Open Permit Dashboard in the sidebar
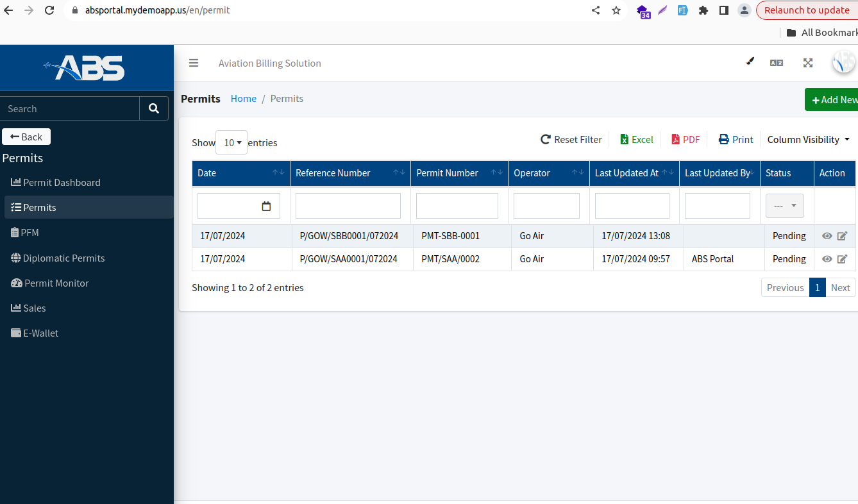Image resolution: width=858 pixels, height=504 pixels. [62, 182]
